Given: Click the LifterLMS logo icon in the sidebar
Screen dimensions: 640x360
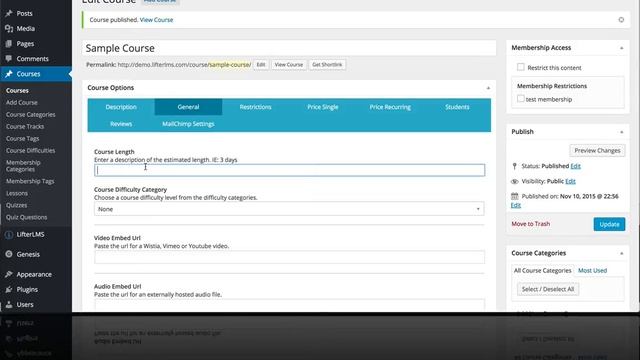Looking at the screenshot, I should click(x=9, y=235).
